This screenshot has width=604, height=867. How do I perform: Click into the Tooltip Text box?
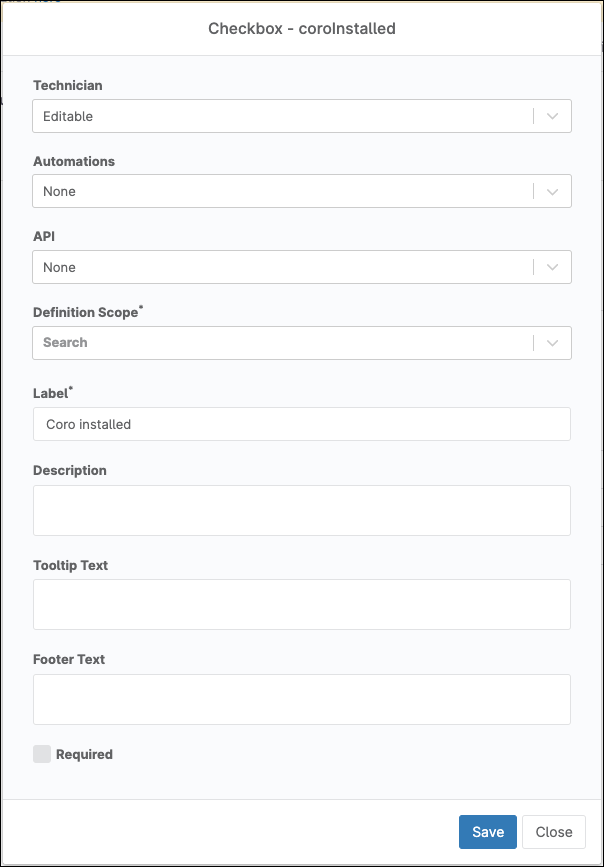(301, 604)
